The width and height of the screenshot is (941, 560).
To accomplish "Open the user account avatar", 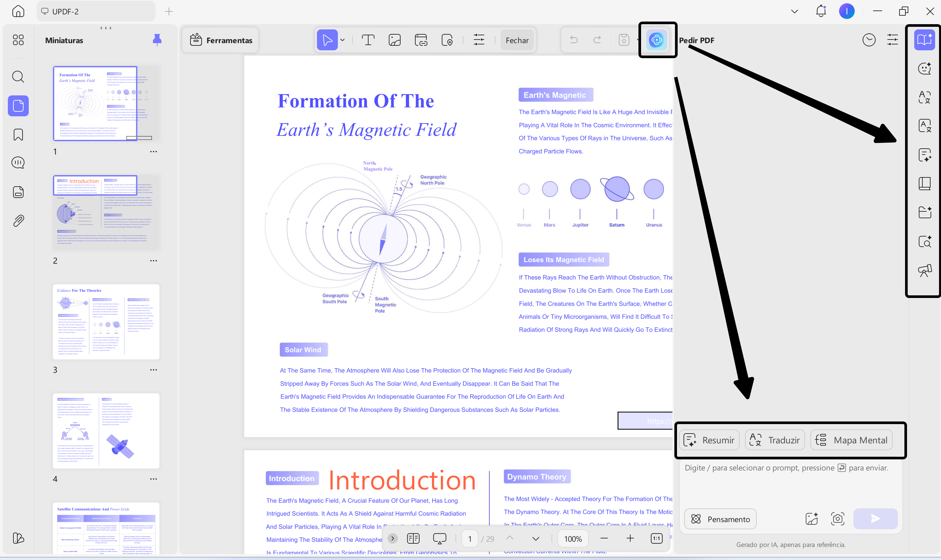I will [847, 11].
